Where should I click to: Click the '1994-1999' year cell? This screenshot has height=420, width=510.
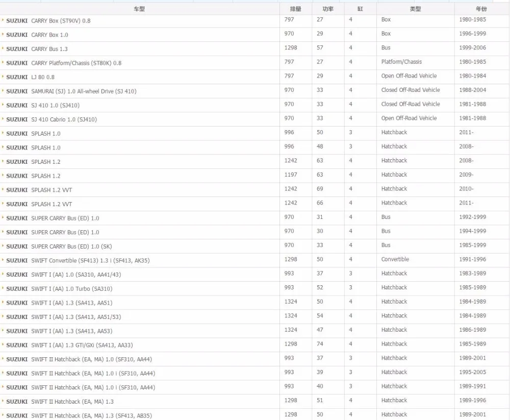pyautogui.click(x=472, y=231)
